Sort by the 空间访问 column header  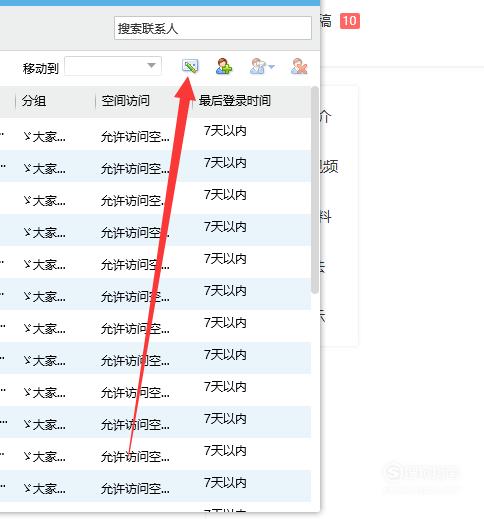pyautogui.click(x=125, y=101)
